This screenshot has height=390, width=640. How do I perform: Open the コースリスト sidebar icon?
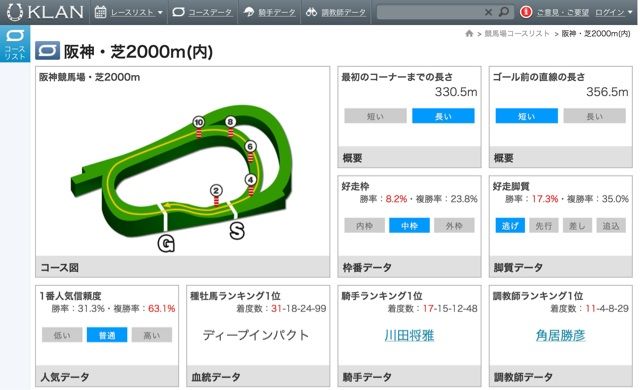point(15,44)
